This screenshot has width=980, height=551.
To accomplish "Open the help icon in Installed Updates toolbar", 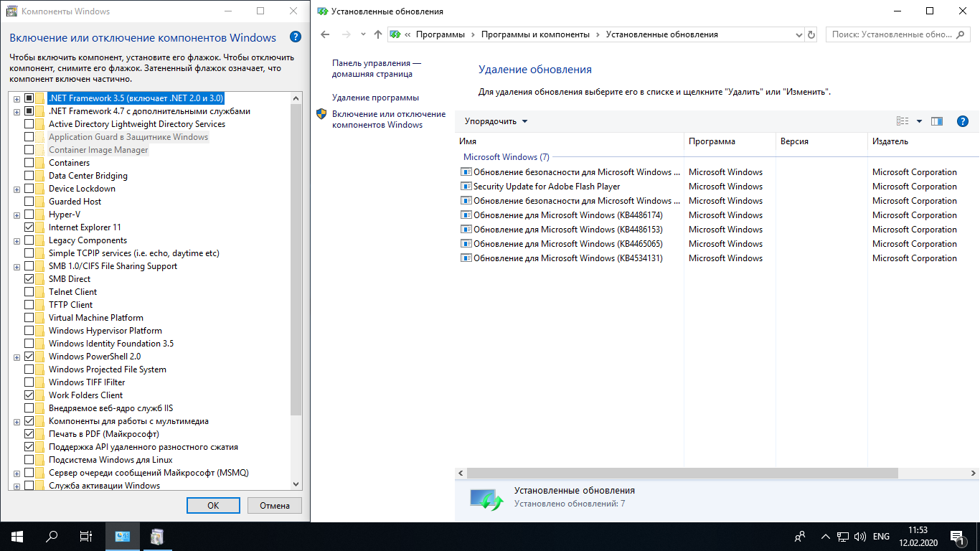I will [x=963, y=121].
